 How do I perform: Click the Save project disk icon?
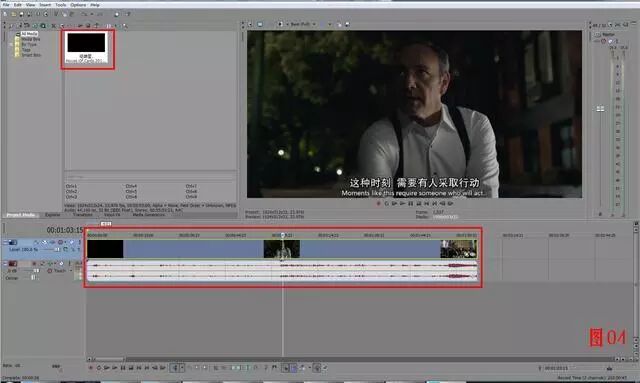click(22, 14)
